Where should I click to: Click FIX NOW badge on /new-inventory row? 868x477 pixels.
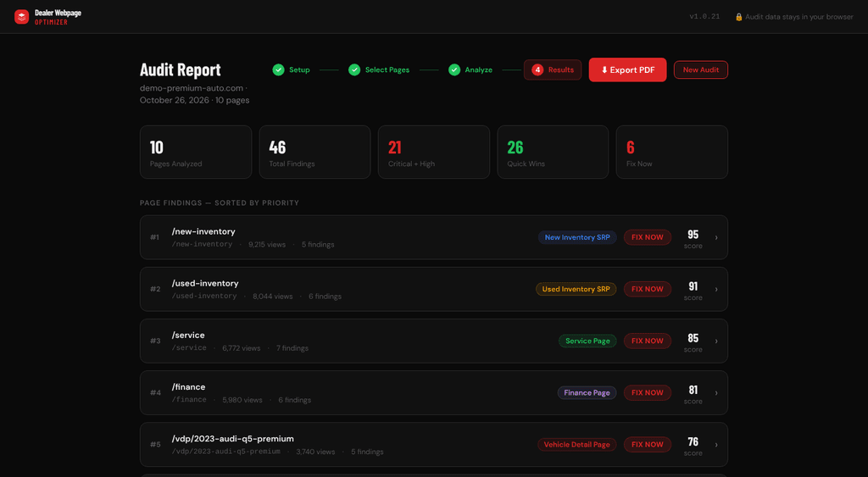[647, 237]
